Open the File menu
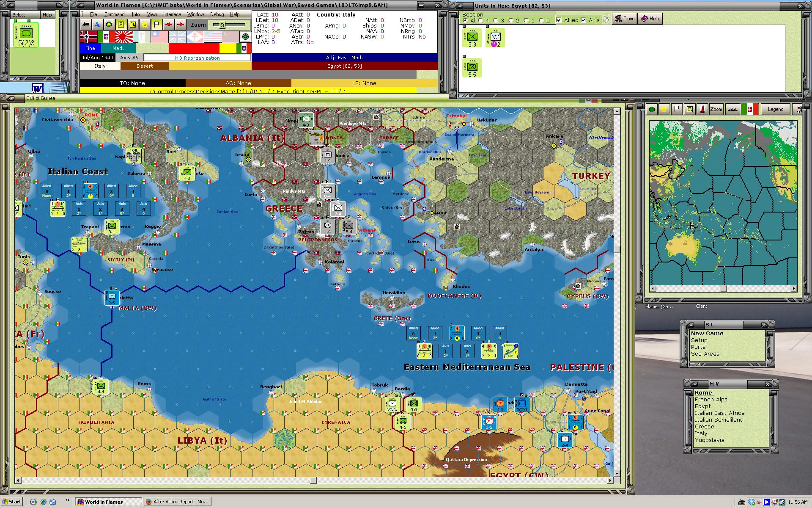Screen dimensions: 812x508 pyautogui.click(x=93, y=14)
